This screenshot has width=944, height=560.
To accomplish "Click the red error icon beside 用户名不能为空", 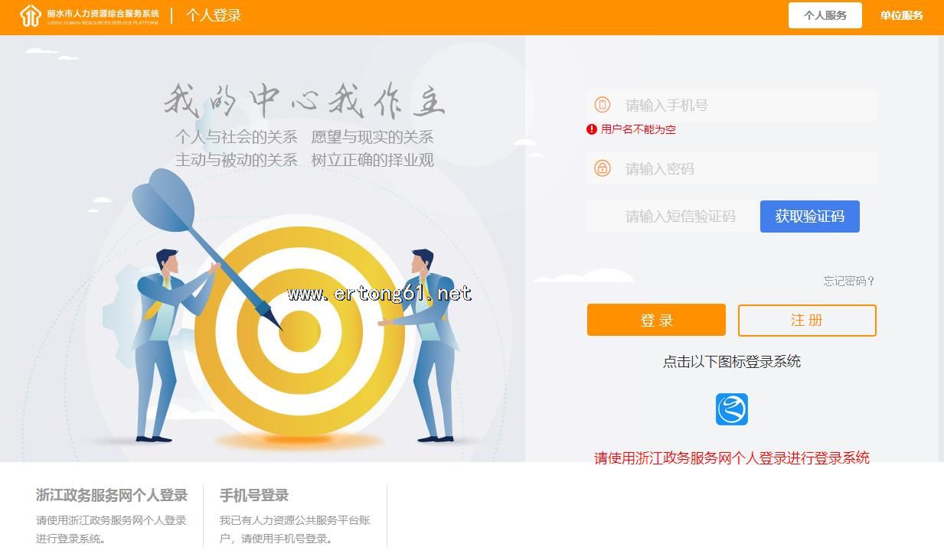I will pos(592,129).
